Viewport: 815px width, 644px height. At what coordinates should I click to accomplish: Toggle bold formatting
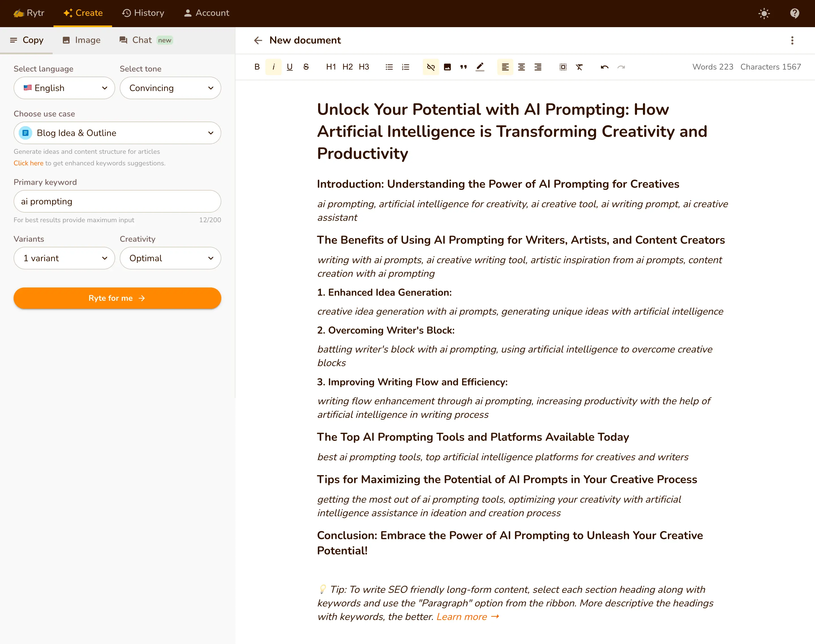coord(257,67)
